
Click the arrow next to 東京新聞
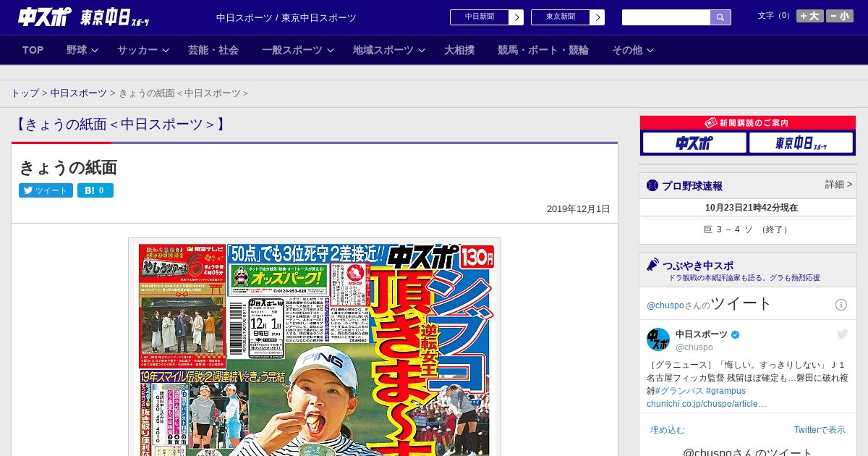pos(597,17)
